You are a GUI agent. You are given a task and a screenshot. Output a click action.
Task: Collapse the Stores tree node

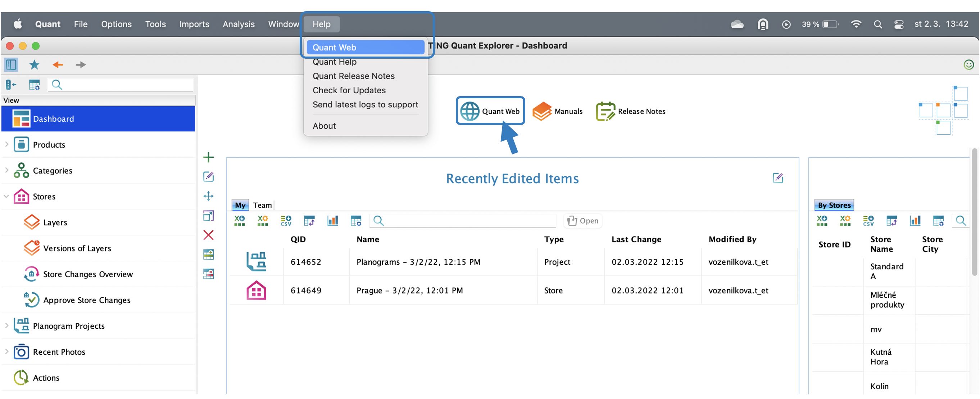tap(6, 197)
